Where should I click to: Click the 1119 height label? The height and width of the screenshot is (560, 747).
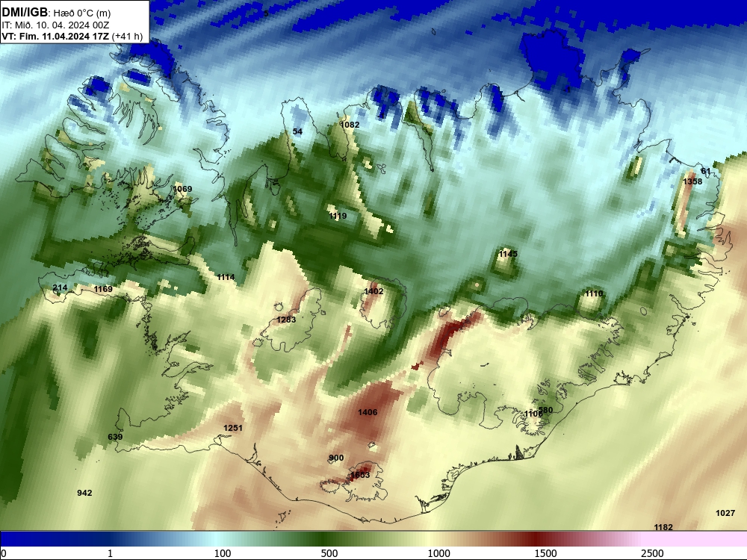coord(338,217)
